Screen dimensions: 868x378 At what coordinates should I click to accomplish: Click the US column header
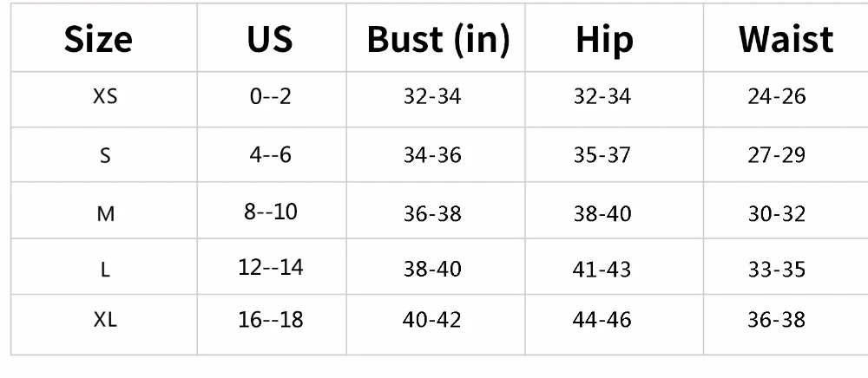coord(270,39)
